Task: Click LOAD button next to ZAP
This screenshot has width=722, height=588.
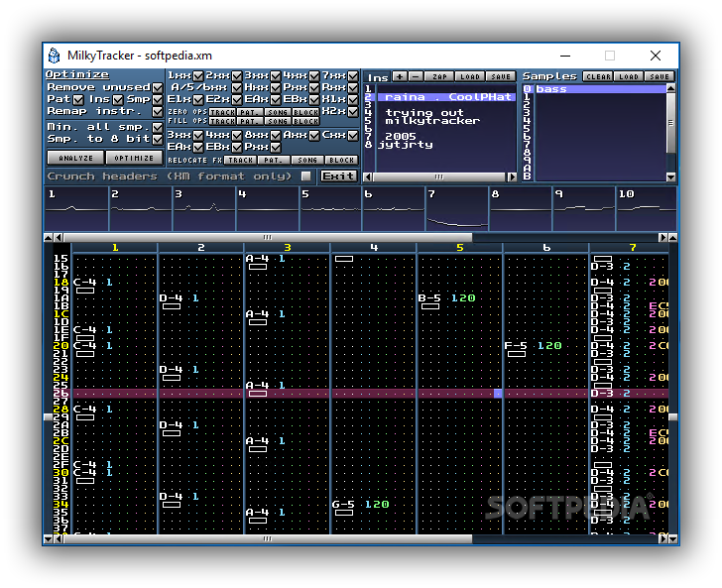Action: [x=470, y=76]
